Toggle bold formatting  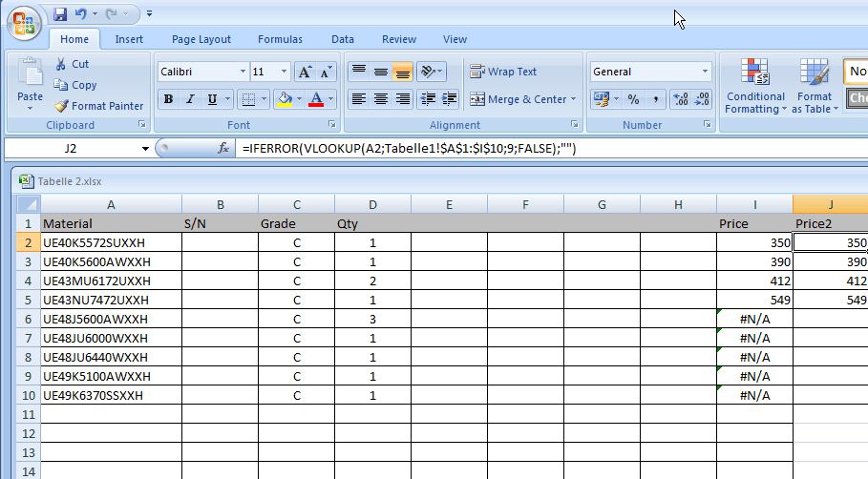coord(168,99)
